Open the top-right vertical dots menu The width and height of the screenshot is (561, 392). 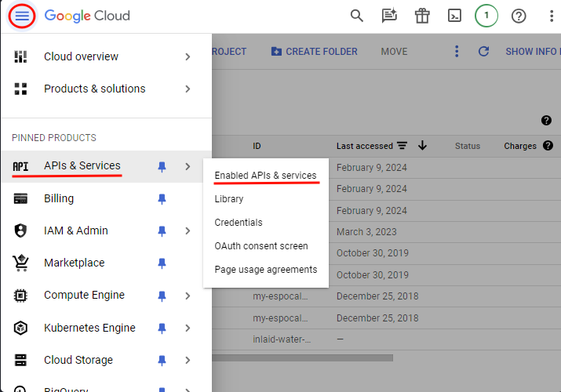click(552, 16)
